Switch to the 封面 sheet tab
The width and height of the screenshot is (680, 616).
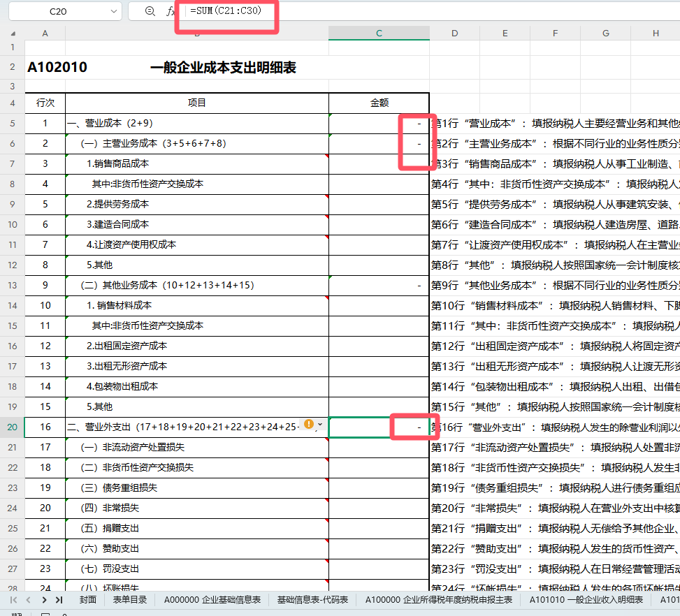[x=88, y=599]
